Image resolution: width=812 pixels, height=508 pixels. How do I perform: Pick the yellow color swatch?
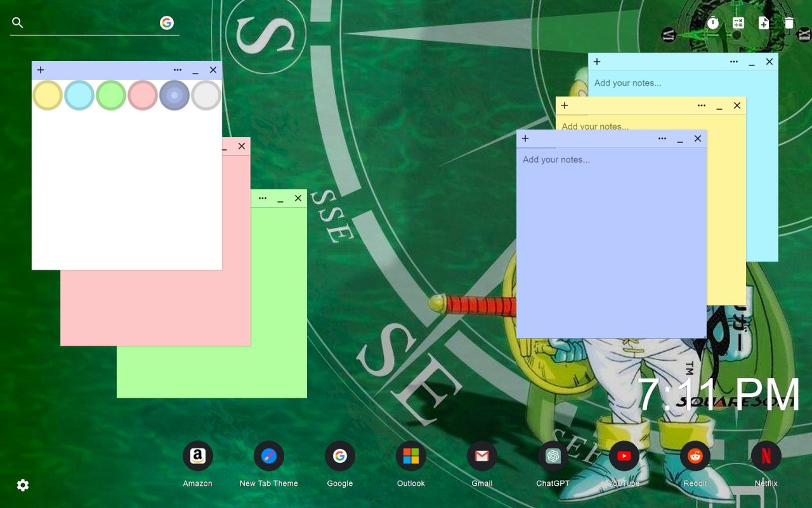pos(48,95)
